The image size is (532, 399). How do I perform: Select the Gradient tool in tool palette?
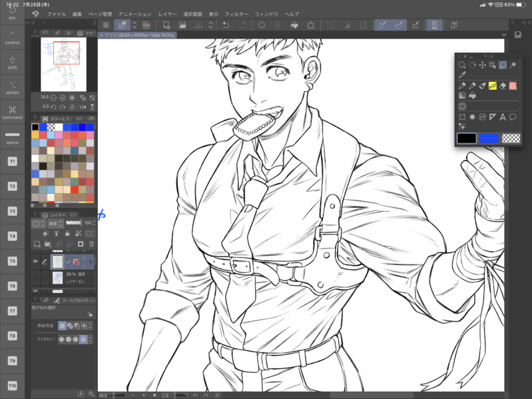[x=462, y=96]
